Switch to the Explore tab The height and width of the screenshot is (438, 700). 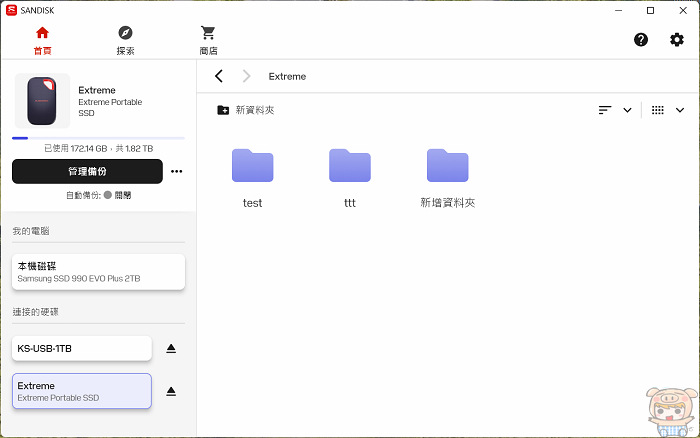(x=125, y=41)
